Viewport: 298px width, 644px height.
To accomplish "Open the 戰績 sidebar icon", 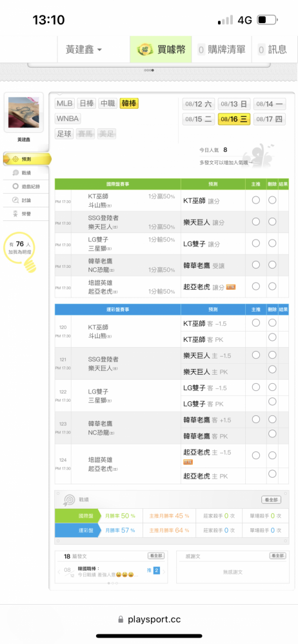I will (15, 173).
